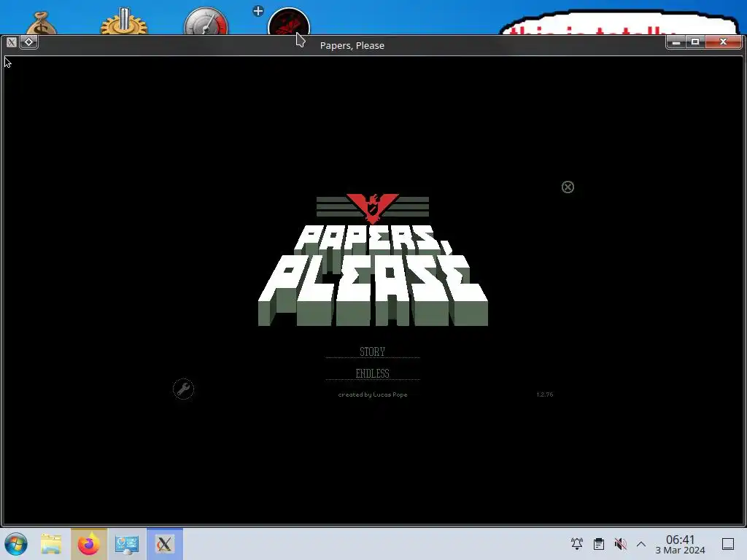Screen dimensions: 747x560
Task: Open game settings via wrench icon
Action: tap(183, 389)
